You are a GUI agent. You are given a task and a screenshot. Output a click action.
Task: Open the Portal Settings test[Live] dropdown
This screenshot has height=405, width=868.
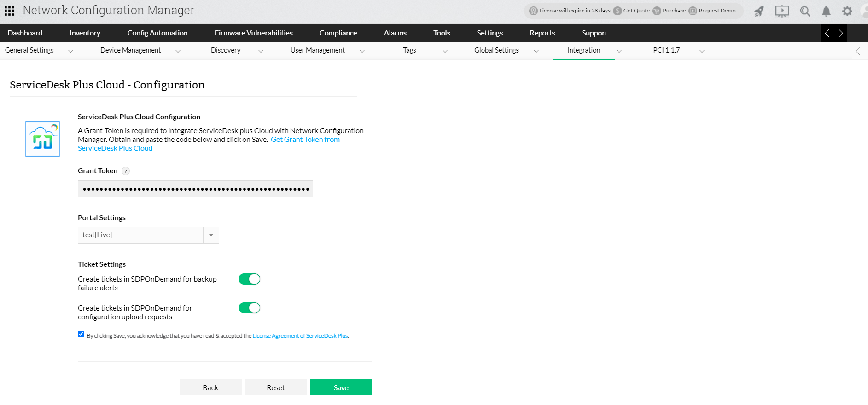tap(148, 235)
